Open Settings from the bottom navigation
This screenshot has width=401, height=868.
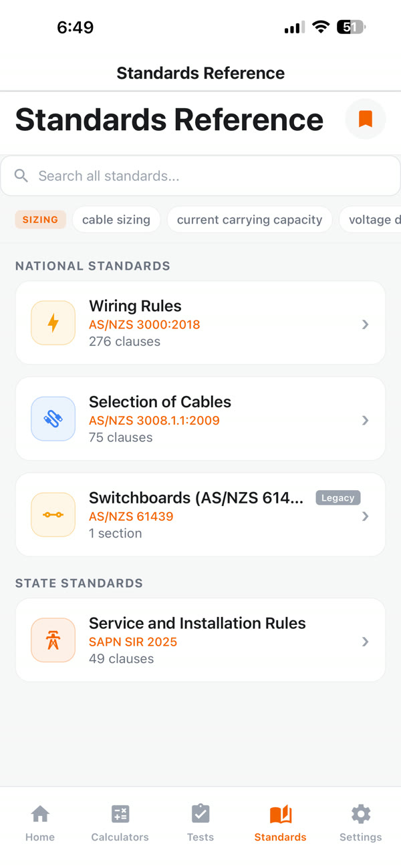coord(360,823)
